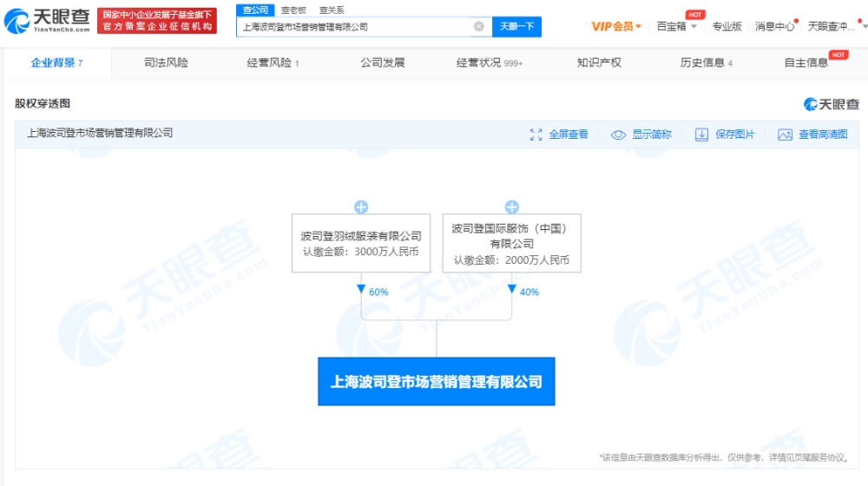The height and width of the screenshot is (486, 868).
Task: Click the 股权穿透图 section title
Action: (x=43, y=103)
